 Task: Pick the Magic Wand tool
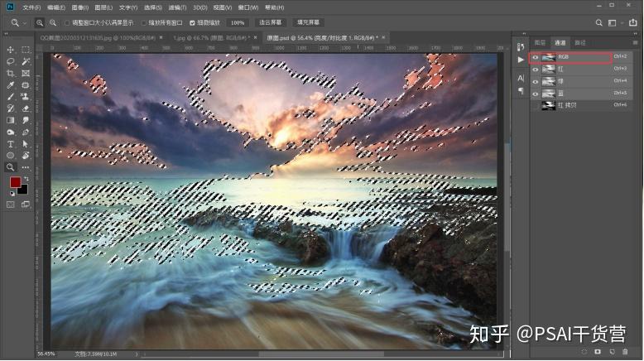point(26,61)
